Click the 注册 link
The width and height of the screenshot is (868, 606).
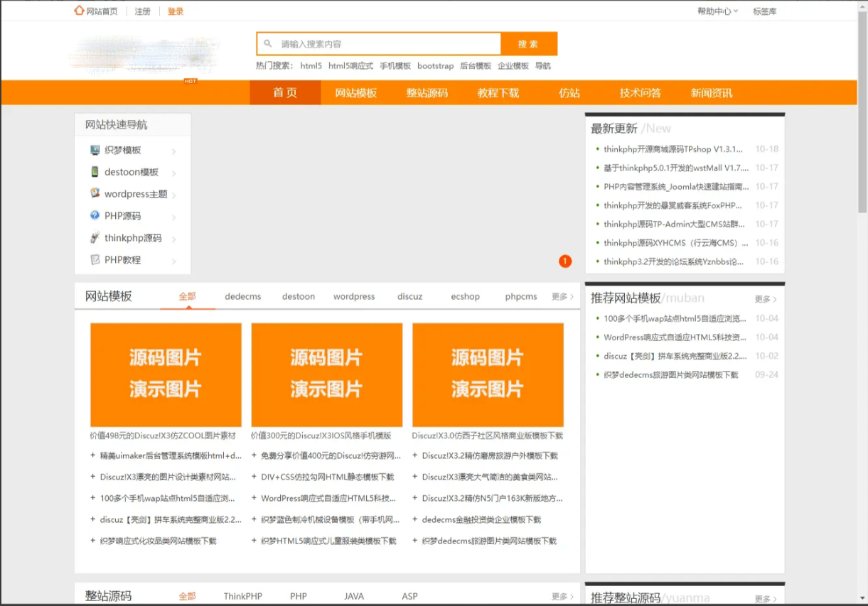pyautogui.click(x=142, y=11)
